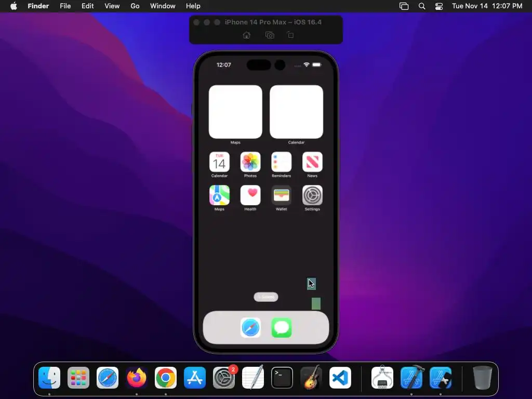Open the File menu
532x399 pixels.
65,6
